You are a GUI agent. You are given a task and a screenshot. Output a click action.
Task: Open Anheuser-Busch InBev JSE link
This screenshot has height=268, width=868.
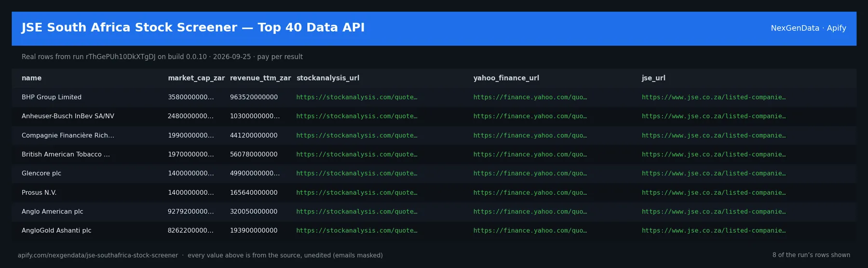714,116
